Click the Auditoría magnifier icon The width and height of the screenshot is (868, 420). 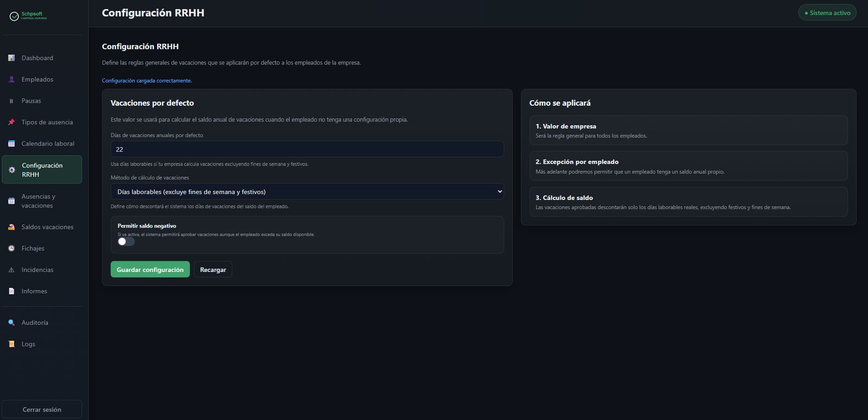tap(11, 323)
